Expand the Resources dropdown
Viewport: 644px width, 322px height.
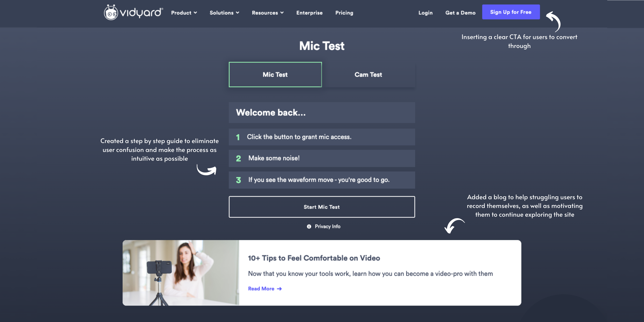point(267,13)
